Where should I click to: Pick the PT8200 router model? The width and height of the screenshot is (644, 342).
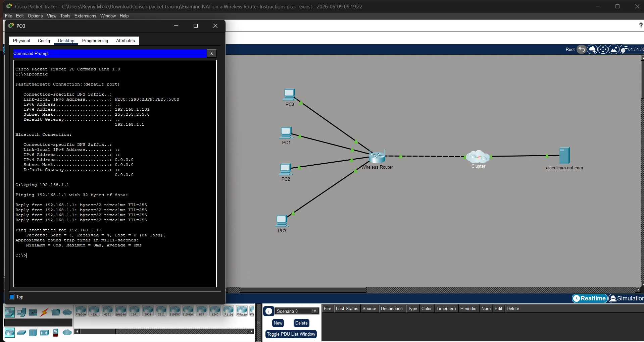81,311
